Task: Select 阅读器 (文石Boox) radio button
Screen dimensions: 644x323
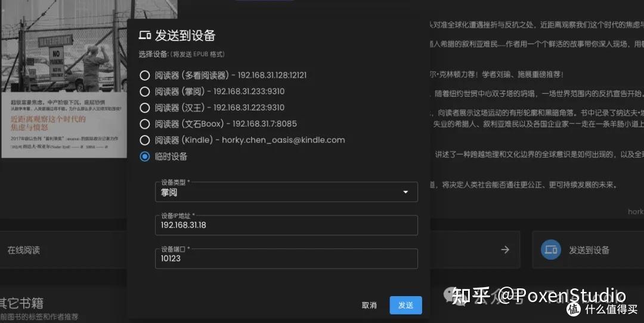Action: (144, 124)
